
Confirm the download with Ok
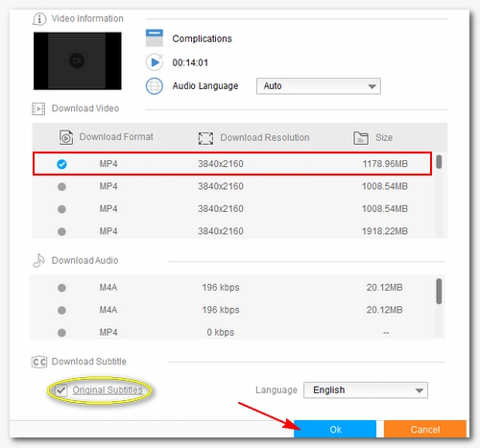pos(335,429)
